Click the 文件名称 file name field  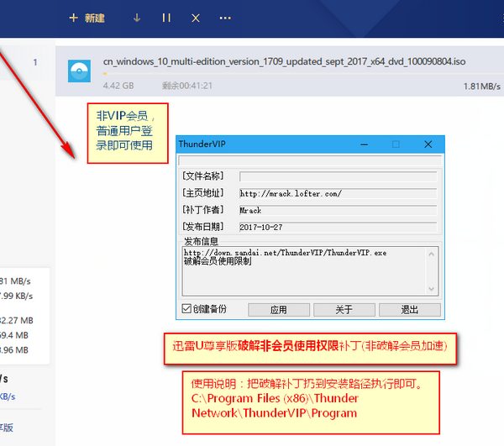[x=338, y=176]
